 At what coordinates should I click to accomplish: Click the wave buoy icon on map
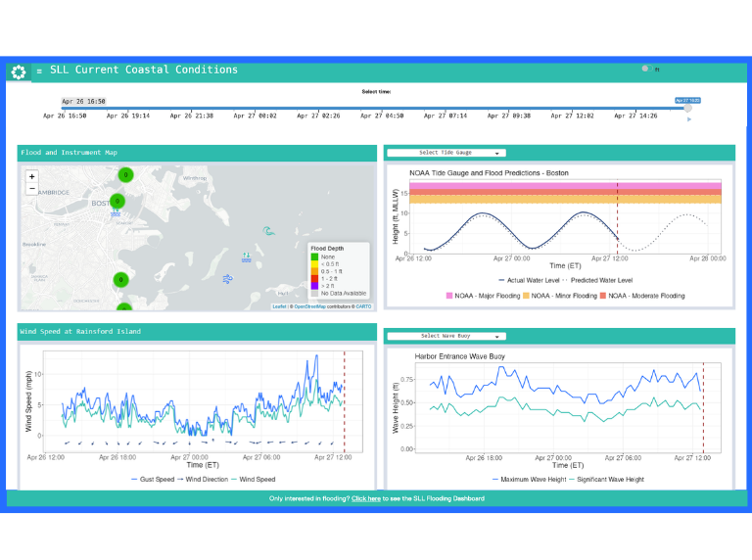(x=268, y=231)
